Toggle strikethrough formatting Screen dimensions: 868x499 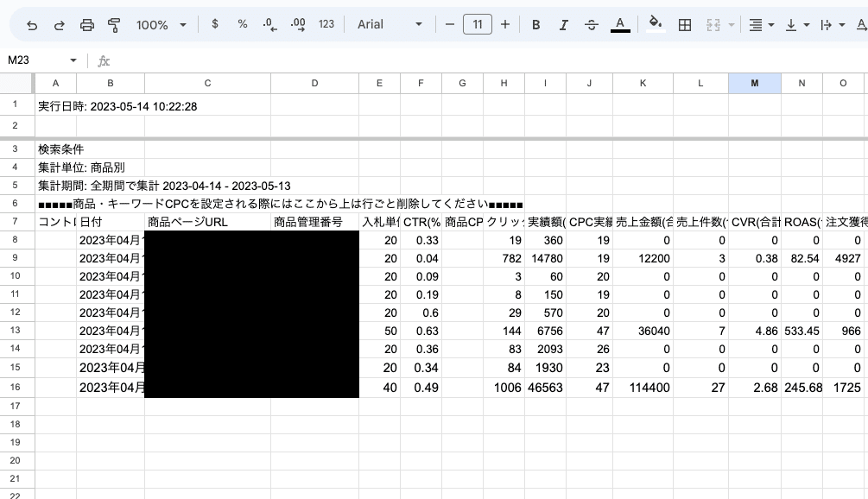(592, 25)
